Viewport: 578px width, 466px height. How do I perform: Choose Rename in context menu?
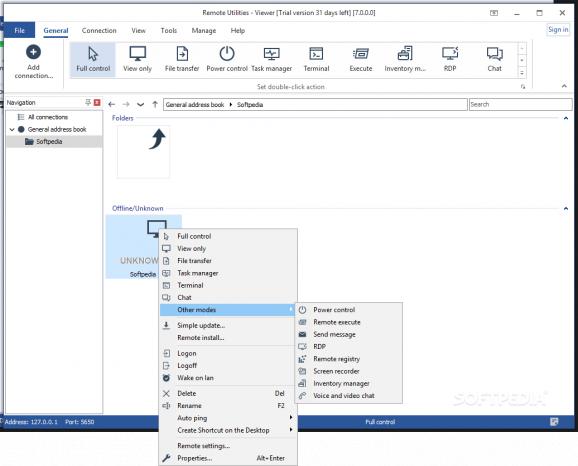pyautogui.click(x=228, y=406)
